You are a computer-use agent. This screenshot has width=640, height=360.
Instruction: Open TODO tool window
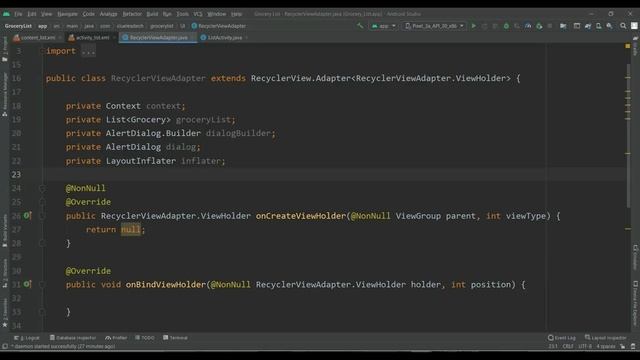tap(145, 338)
